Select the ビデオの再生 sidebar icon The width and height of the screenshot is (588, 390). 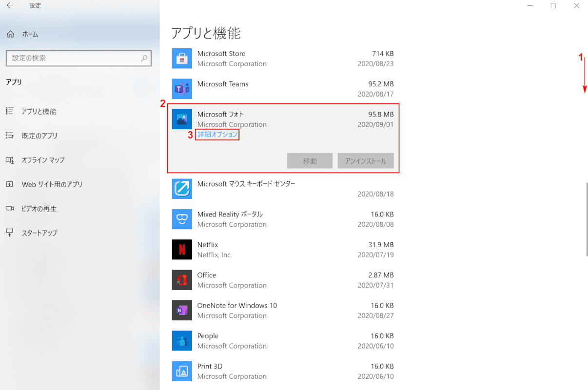pyautogui.click(x=10, y=209)
